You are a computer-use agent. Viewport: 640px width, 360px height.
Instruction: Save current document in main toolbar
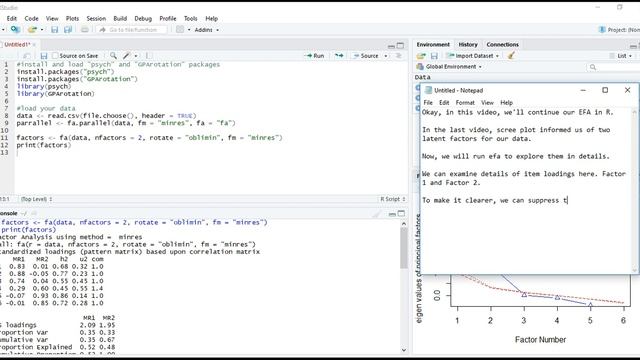click(54, 29)
